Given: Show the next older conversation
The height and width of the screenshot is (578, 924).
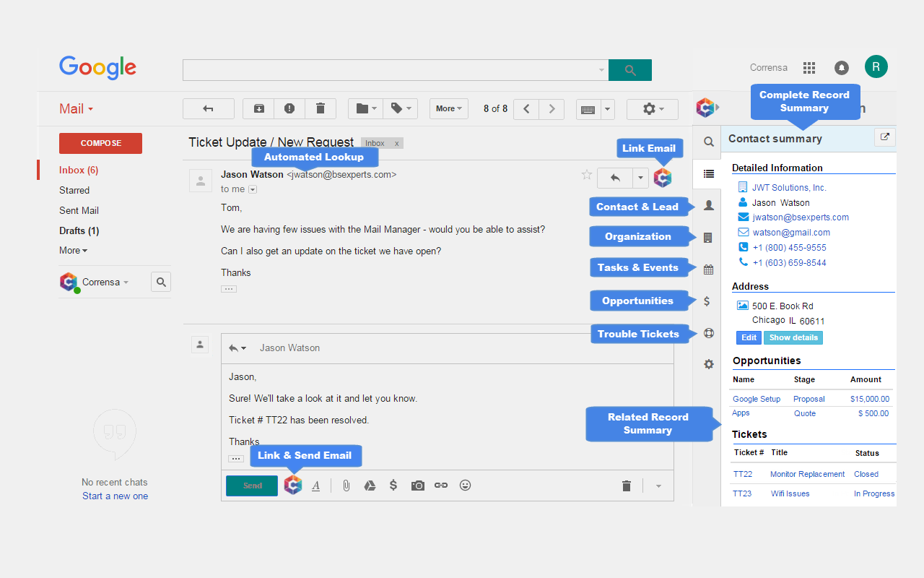Looking at the screenshot, I should 552,108.
